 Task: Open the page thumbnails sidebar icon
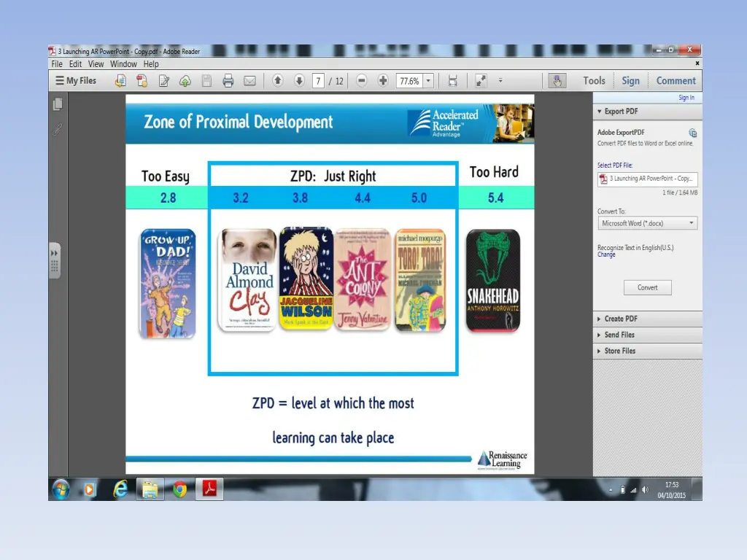tap(58, 104)
